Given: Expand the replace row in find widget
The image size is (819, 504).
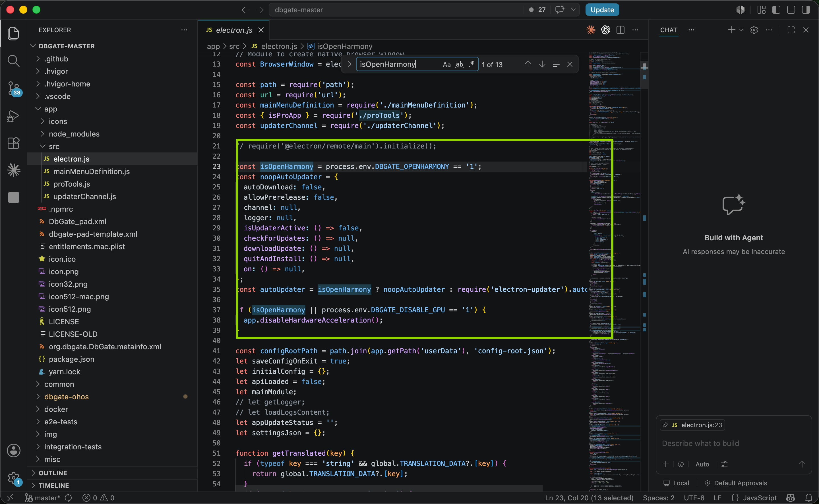Looking at the screenshot, I should click(x=349, y=64).
